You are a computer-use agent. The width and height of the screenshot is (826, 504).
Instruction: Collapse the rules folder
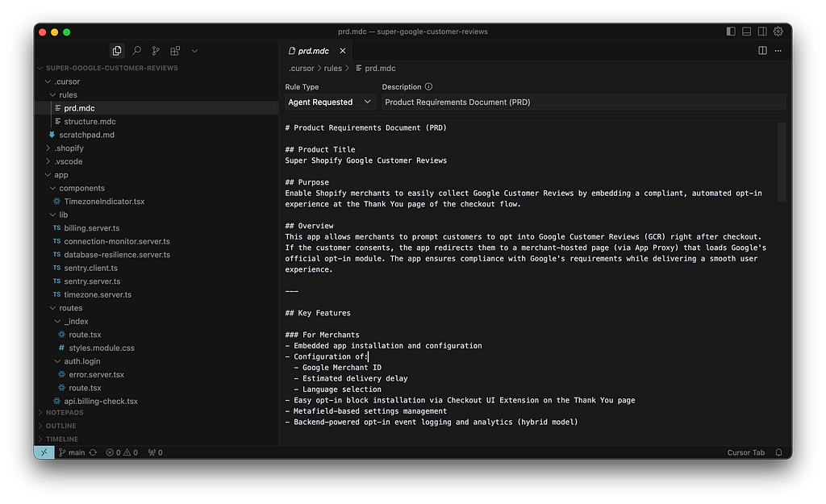click(x=68, y=95)
